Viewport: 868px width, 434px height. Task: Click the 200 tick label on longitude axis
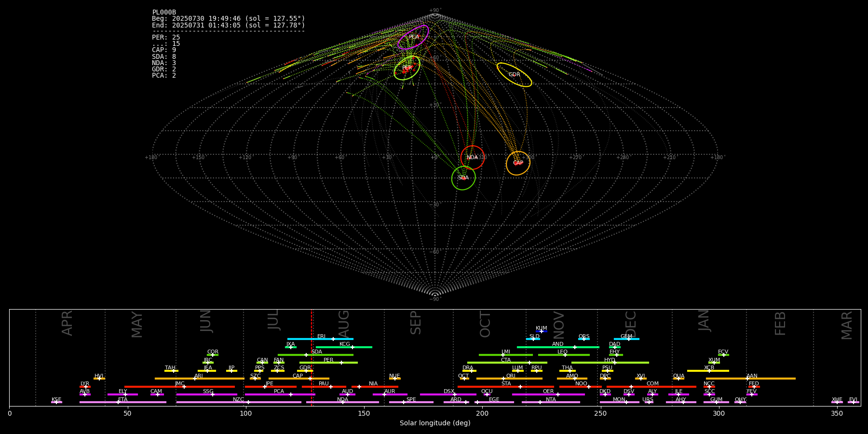click(482, 413)
